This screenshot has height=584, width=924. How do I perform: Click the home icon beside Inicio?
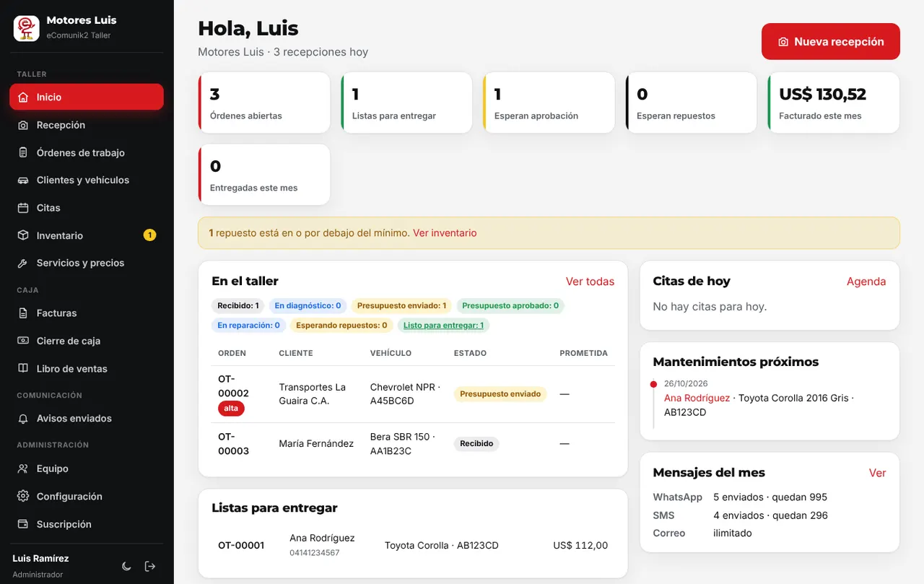coord(23,97)
